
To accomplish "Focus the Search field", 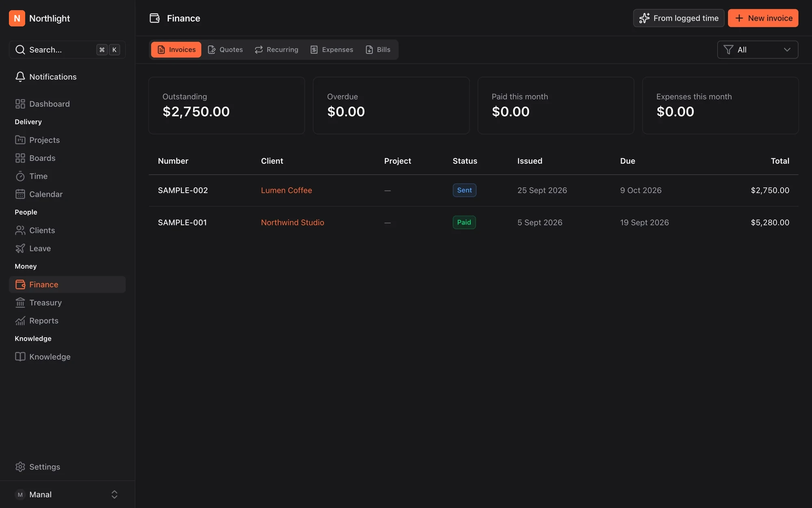I will [x=67, y=50].
